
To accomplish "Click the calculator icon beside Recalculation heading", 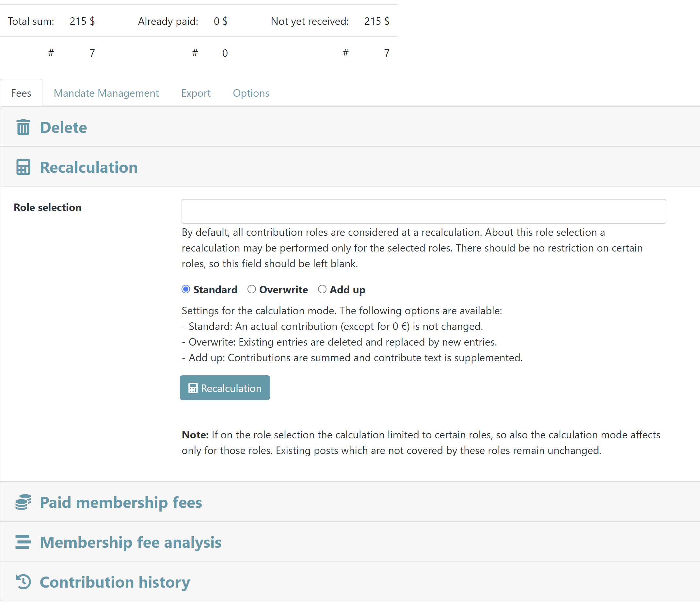I will point(23,167).
